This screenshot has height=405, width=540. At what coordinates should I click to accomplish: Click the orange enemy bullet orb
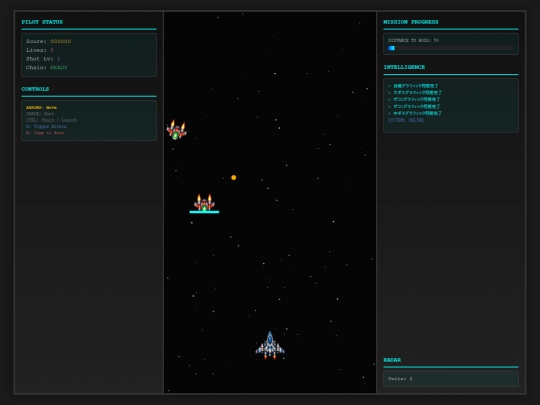(x=233, y=177)
